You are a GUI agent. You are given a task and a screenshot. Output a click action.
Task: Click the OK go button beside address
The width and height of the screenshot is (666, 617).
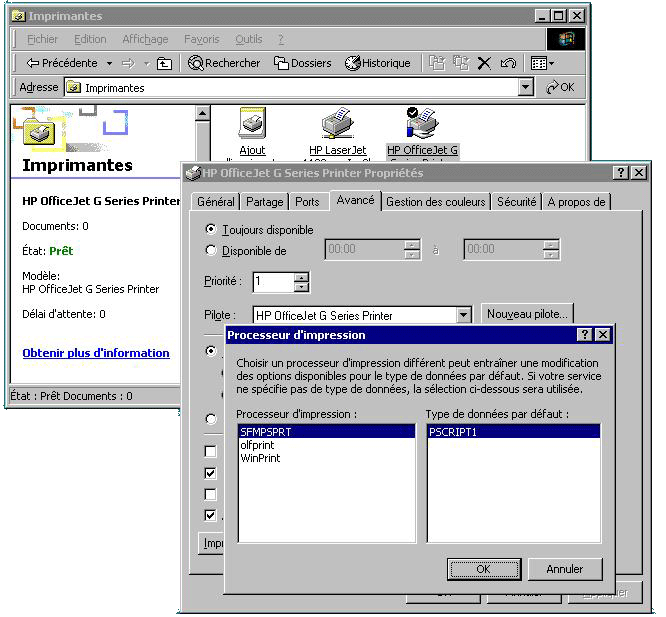pos(560,87)
